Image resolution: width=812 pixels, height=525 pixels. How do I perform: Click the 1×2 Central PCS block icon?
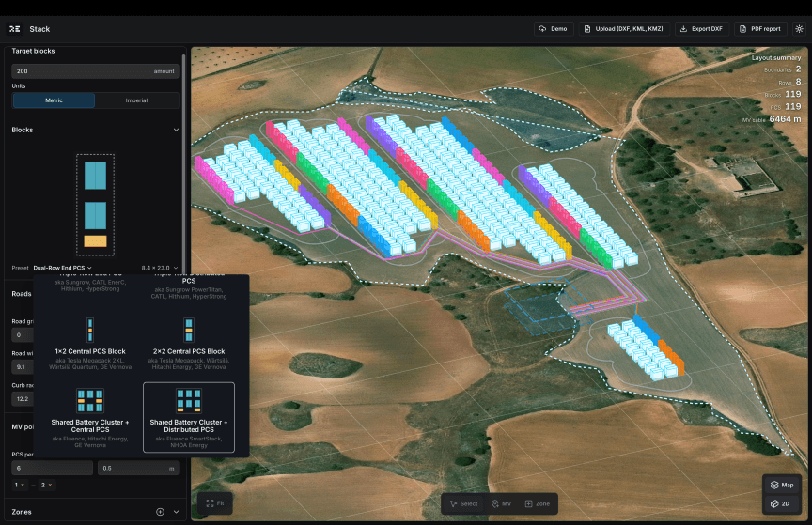coord(90,330)
